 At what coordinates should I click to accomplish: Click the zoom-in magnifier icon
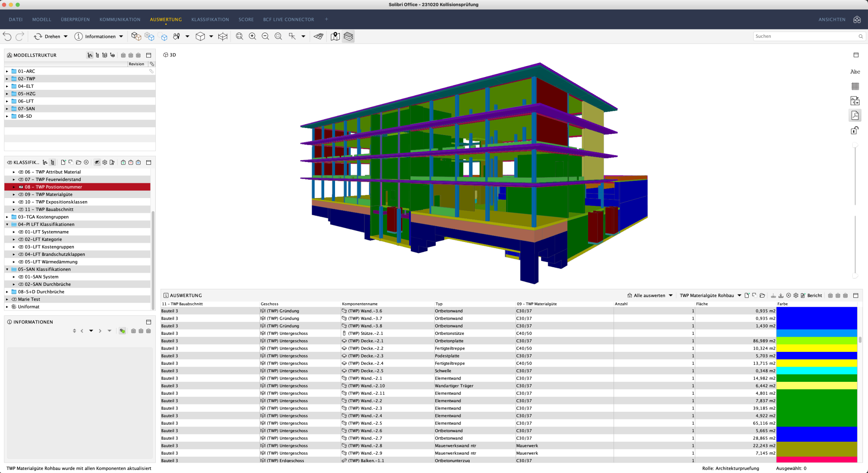(252, 36)
